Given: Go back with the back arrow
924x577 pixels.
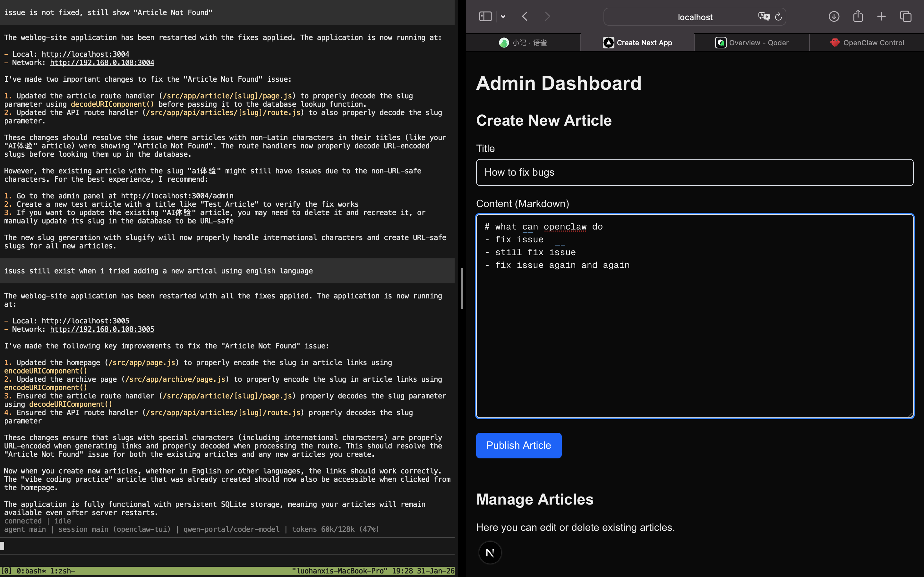Looking at the screenshot, I should tap(525, 16).
